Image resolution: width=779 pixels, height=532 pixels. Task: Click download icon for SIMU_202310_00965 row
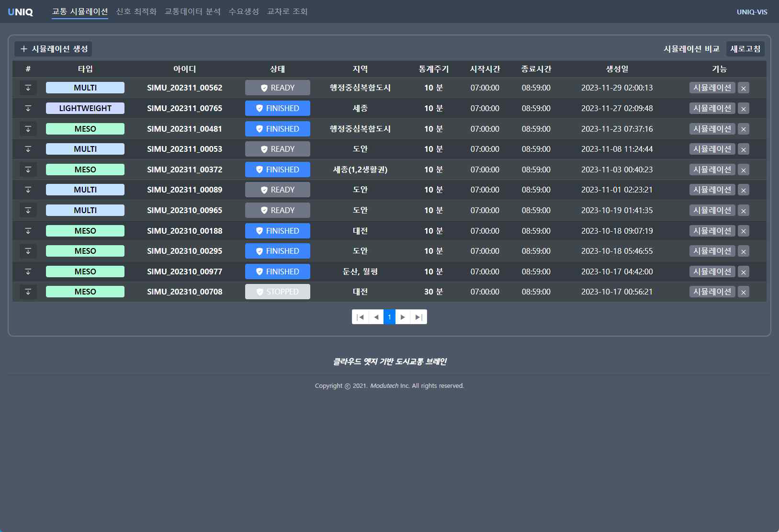click(x=28, y=210)
